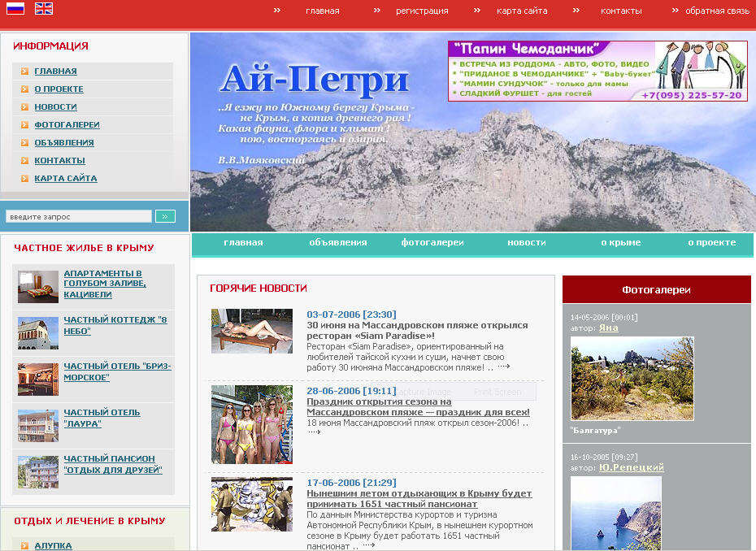Open the о крыме navigation item
756x551 pixels.
click(619, 241)
